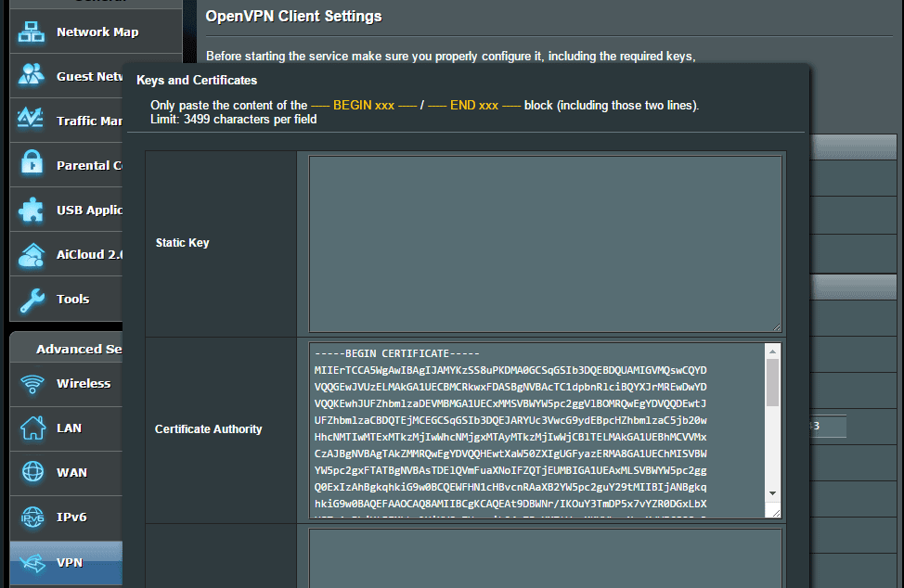Click the IPv6 globe icon

point(32,517)
